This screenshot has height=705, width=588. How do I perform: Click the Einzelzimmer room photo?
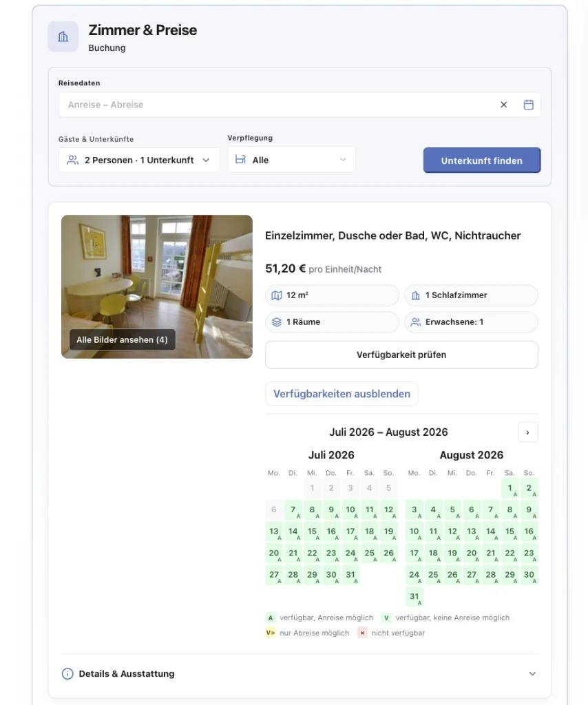tap(157, 286)
